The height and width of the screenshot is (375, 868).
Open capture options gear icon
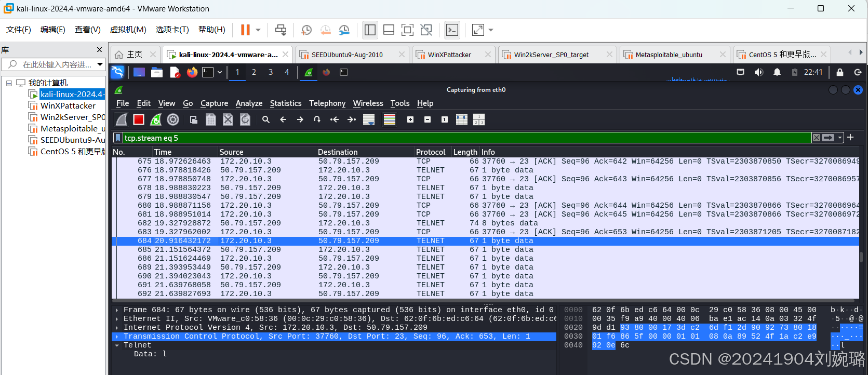pyautogui.click(x=173, y=119)
